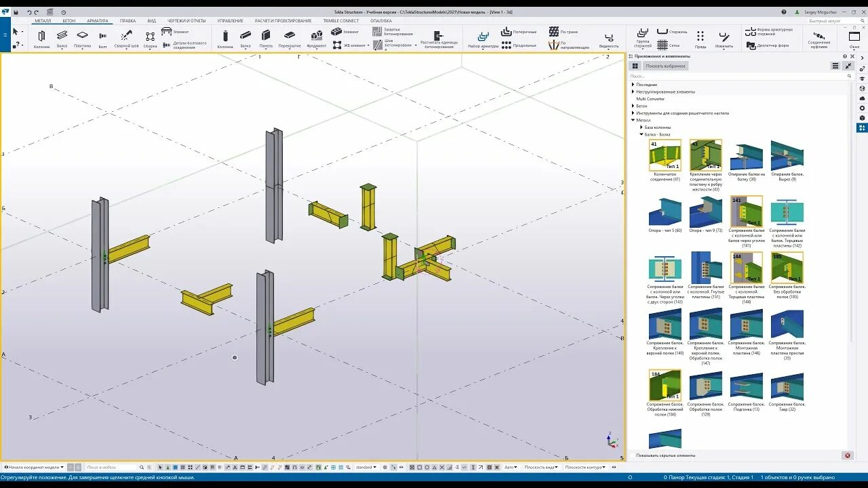
Task: Open the hamburger file menu
Action: (x=5, y=33)
